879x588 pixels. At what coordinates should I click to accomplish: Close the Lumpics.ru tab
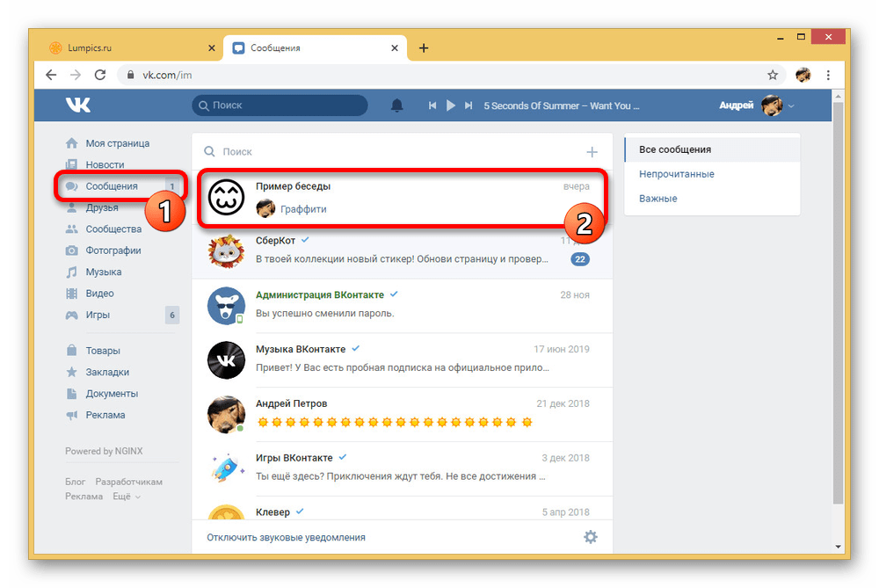tap(211, 48)
